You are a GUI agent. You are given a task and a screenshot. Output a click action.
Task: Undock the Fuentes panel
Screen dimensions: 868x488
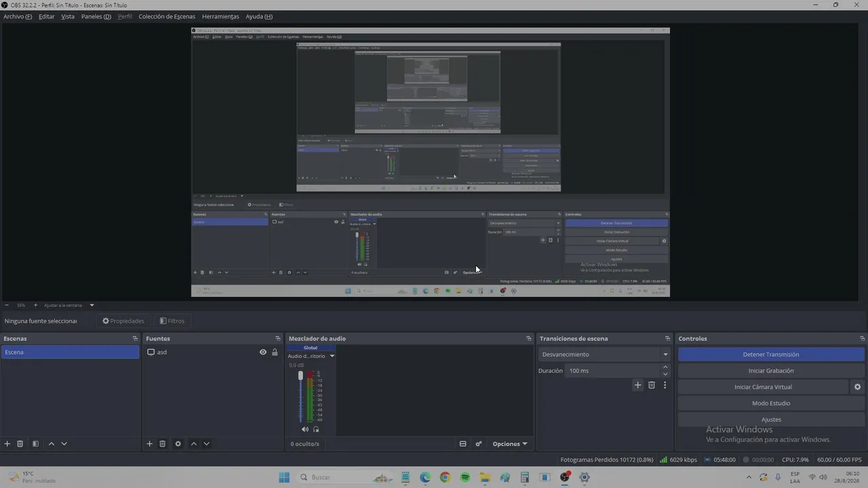pos(277,339)
